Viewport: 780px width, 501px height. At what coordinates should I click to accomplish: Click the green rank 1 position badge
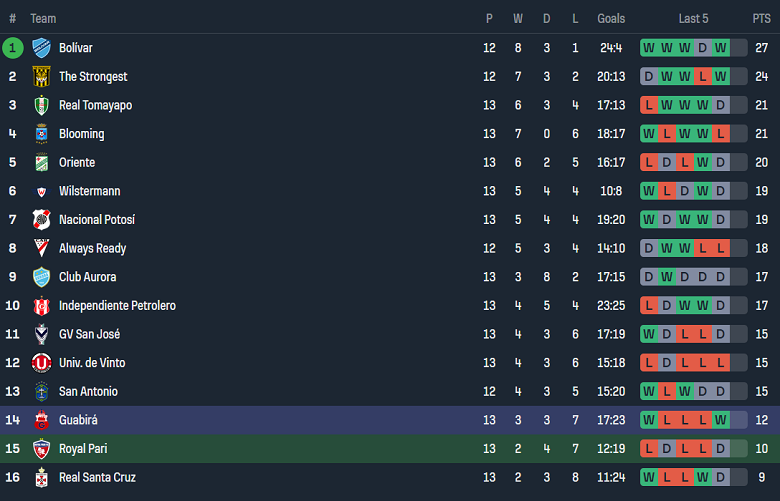pos(13,48)
